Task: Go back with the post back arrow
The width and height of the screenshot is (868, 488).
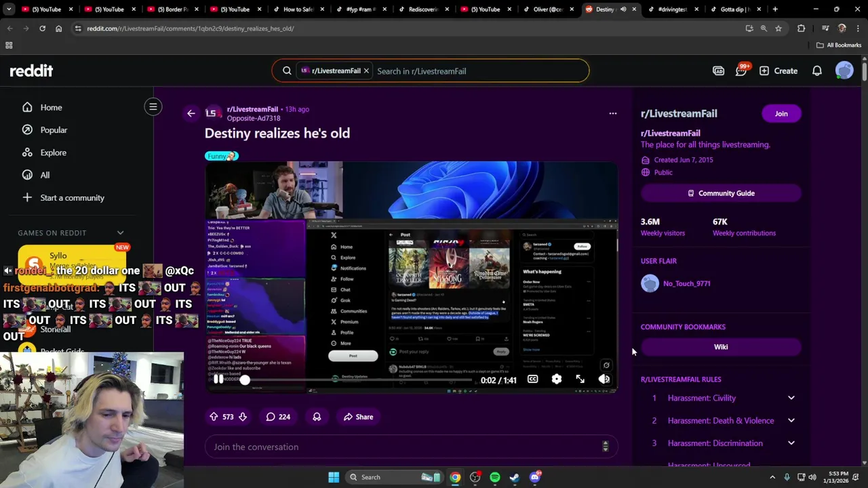Action: (191, 114)
